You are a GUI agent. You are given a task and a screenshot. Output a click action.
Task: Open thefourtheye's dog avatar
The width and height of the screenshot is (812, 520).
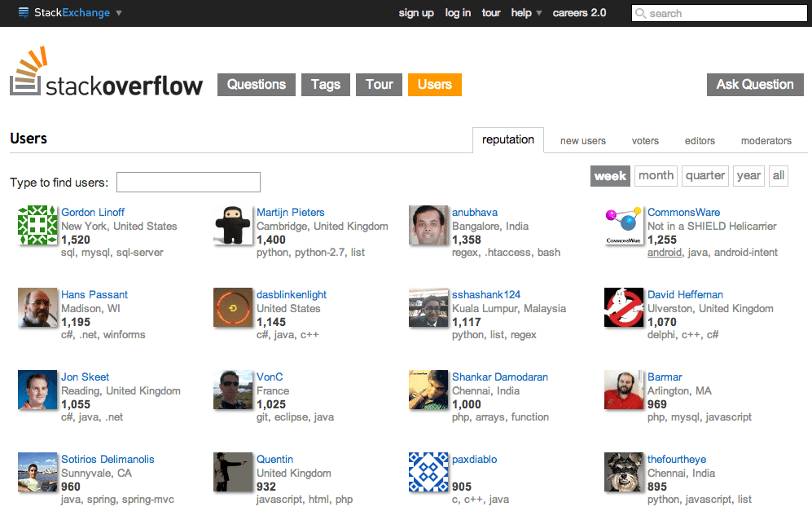tap(624, 472)
